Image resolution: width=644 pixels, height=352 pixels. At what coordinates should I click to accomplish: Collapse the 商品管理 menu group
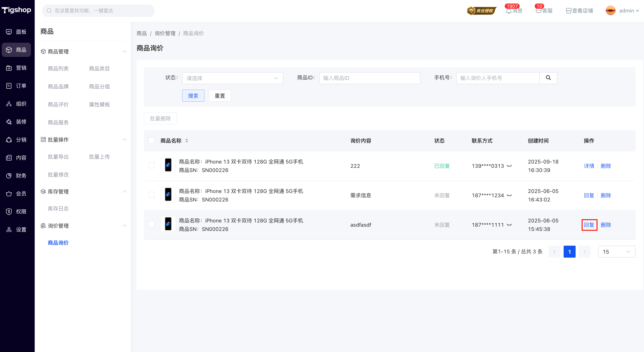(x=125, y=51)
